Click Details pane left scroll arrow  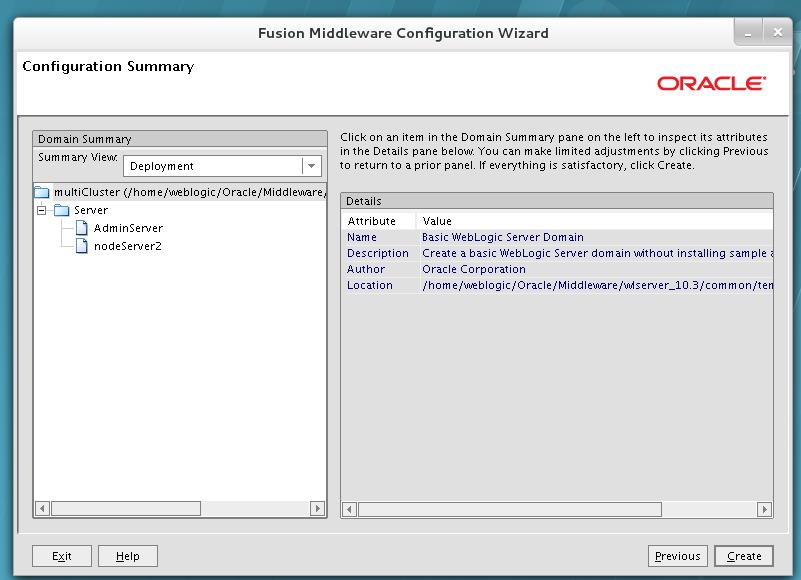click(x=349, y=509)
